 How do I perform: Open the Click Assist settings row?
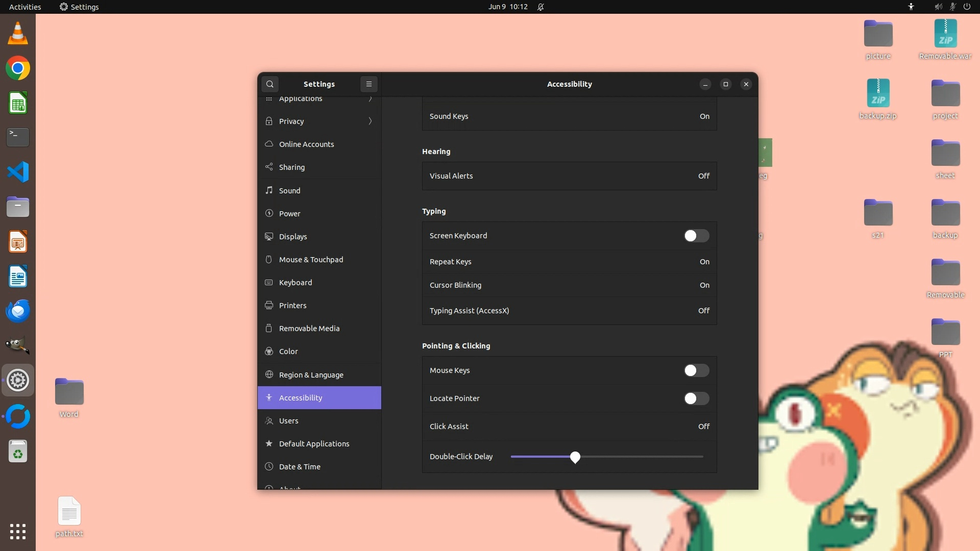click(569, 427)
